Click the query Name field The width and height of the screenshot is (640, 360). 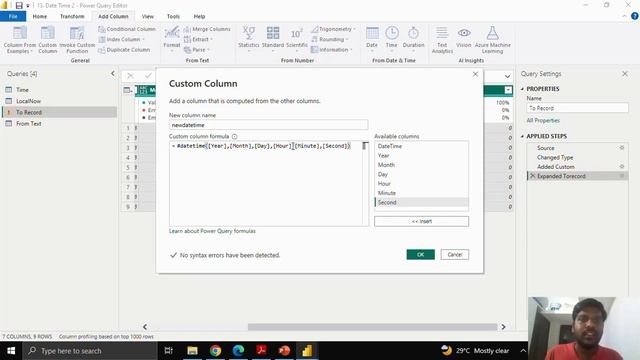click(x=577, y=108)
